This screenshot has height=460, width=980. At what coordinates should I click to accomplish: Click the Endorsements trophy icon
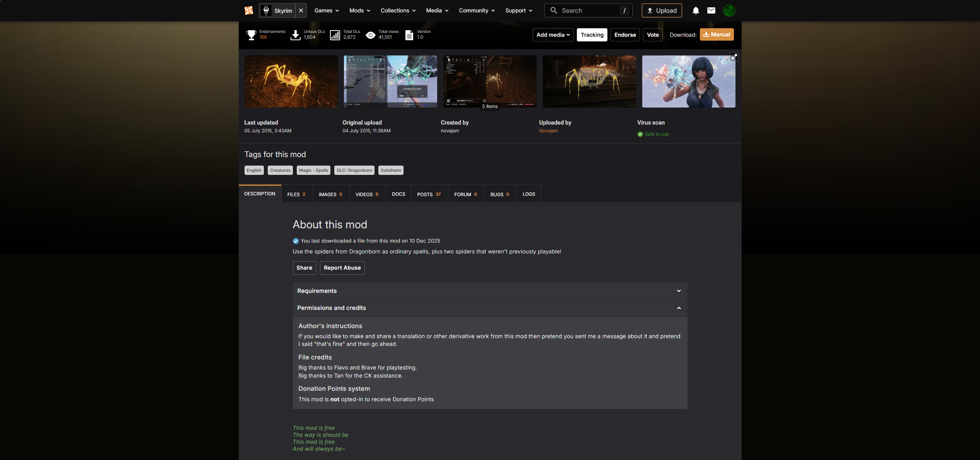[251, 35]
